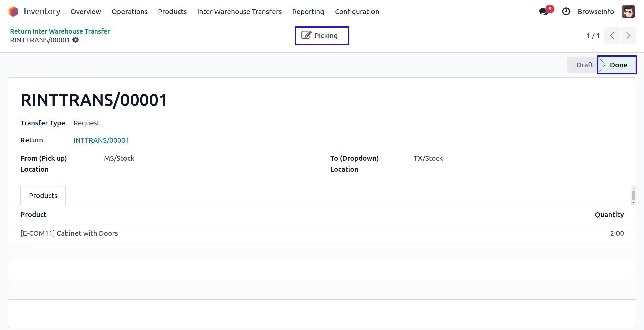The image size is (644, 330).
Task: Open the gear actions menu beside RINTTRANS/00001
Action: pos(76,40)
